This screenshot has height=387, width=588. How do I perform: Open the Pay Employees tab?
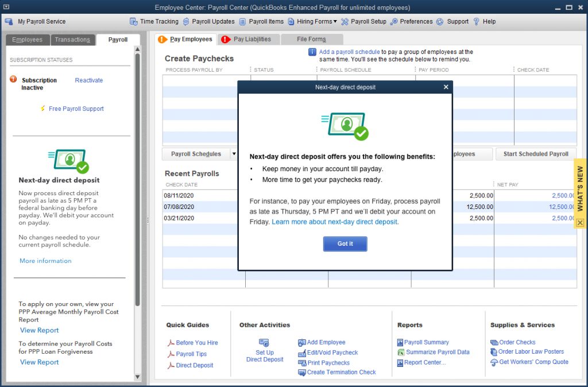click(x=186, y=40)
